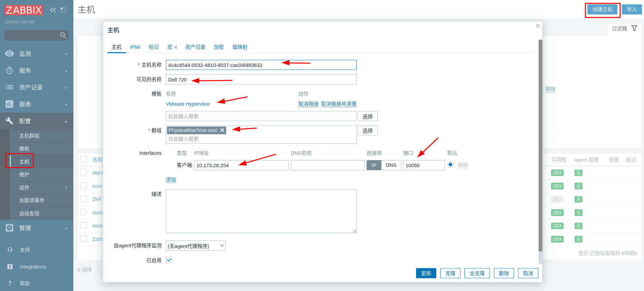Click the chart icon for 报表
Viewport: 644px width, 291px height.
click(x=9, y=104)
